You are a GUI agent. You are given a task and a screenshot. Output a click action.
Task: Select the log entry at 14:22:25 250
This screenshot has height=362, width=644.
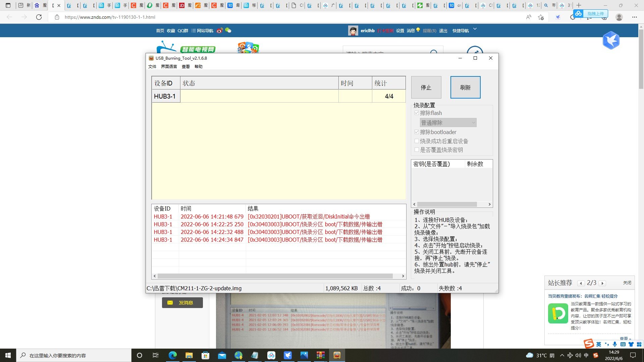pyautogui.click(x=278, y=224)
